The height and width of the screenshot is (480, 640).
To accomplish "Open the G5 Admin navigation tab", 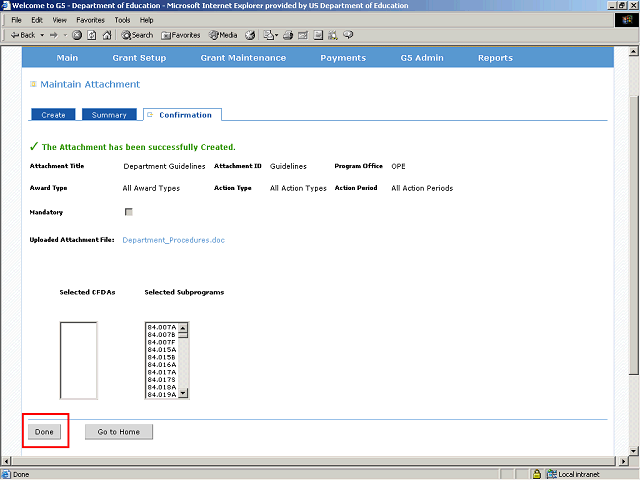I will (x=422, y=58).
